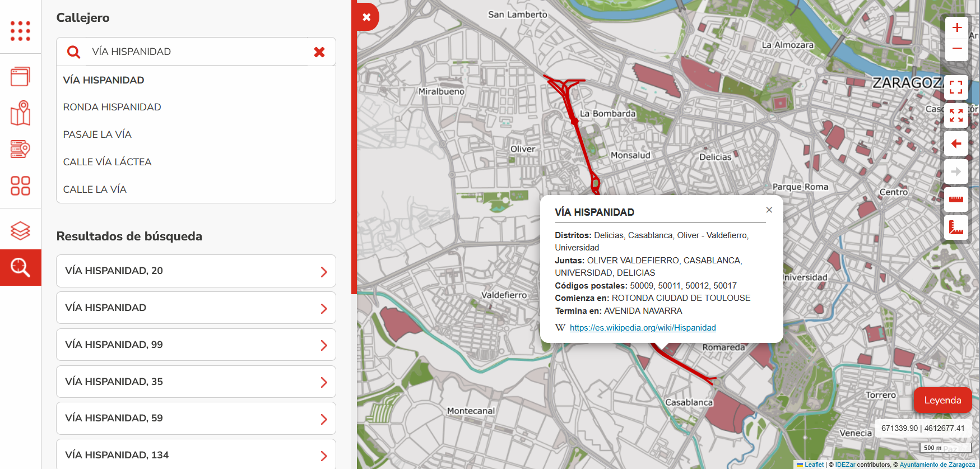Go back to previous map view
The height and width of the screenshot is (469, 980).
956,143
